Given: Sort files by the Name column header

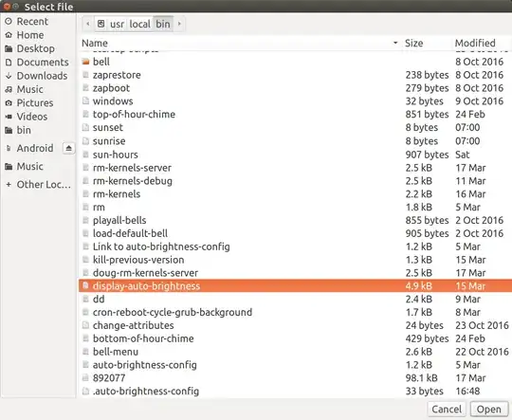Looking at the screenshot, I should pos(240,43).
